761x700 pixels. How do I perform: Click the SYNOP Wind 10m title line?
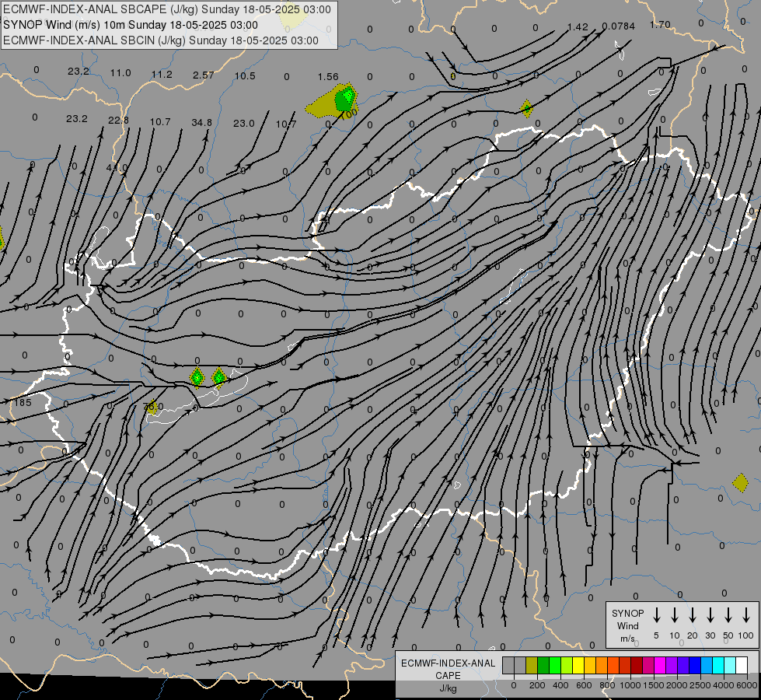tap(130, 25)
